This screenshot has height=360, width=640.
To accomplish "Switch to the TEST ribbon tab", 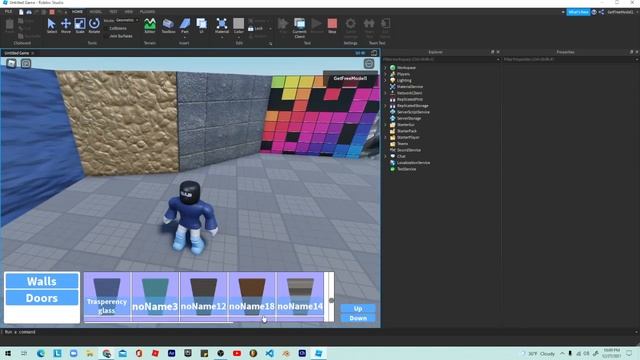I will (113, 12).
